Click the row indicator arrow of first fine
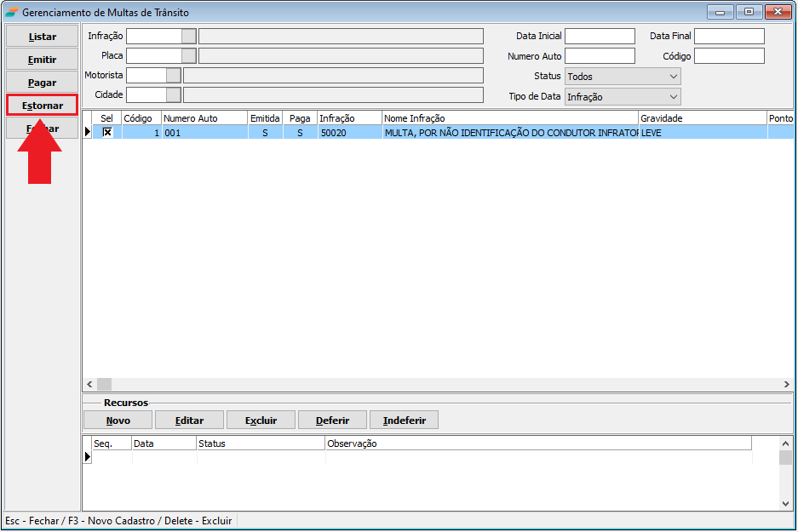The width and height of the screenshot is (798, 532). (x=87, y=132)
